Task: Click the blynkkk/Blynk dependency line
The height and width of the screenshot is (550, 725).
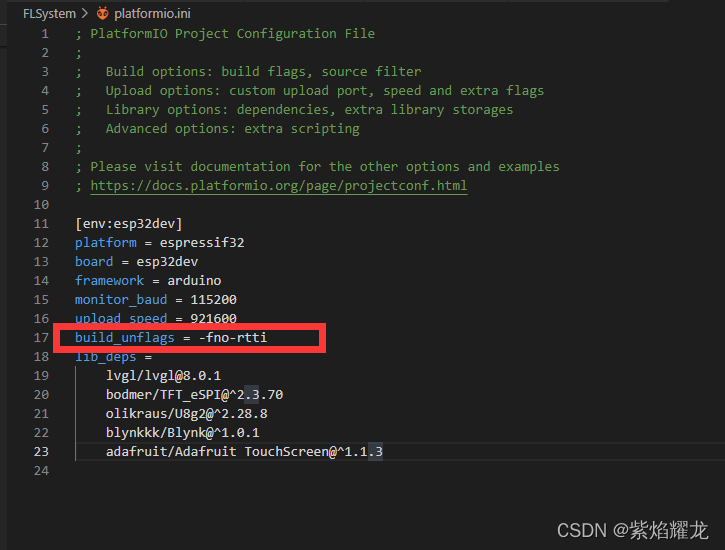Action: (183, 433)
